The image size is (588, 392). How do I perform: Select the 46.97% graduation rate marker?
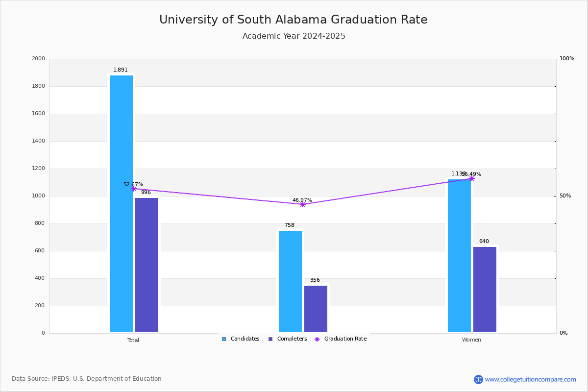(x=302, y=204)
